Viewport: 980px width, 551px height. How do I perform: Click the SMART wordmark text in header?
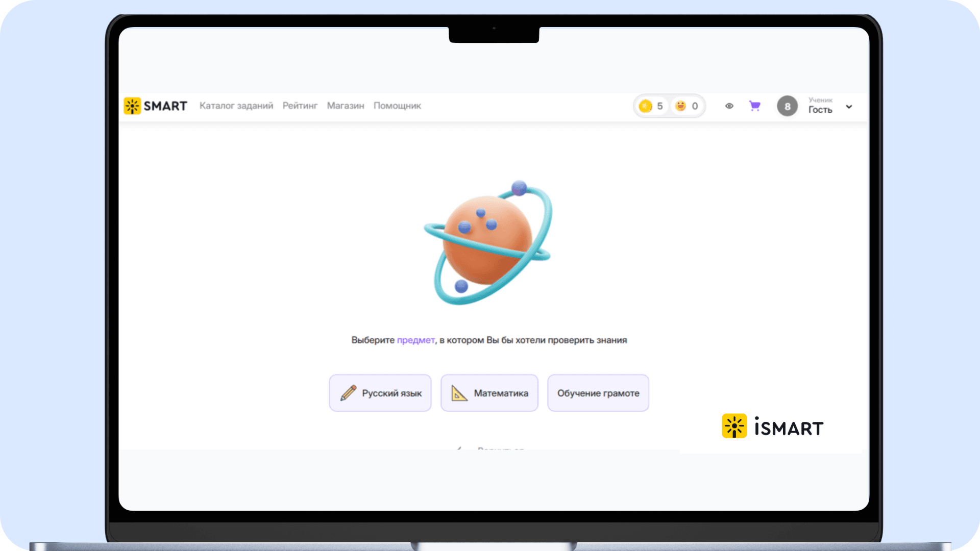[x=165, y=106]
